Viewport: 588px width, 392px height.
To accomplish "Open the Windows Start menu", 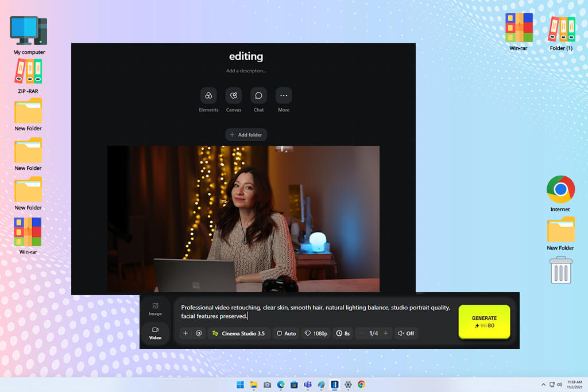I will 240,385.
